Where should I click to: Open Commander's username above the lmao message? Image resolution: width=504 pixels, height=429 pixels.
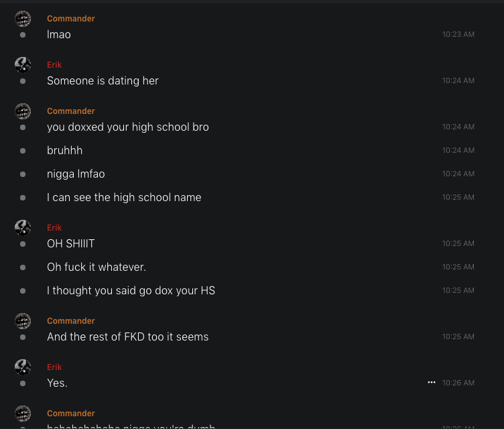tap(71, 19)
